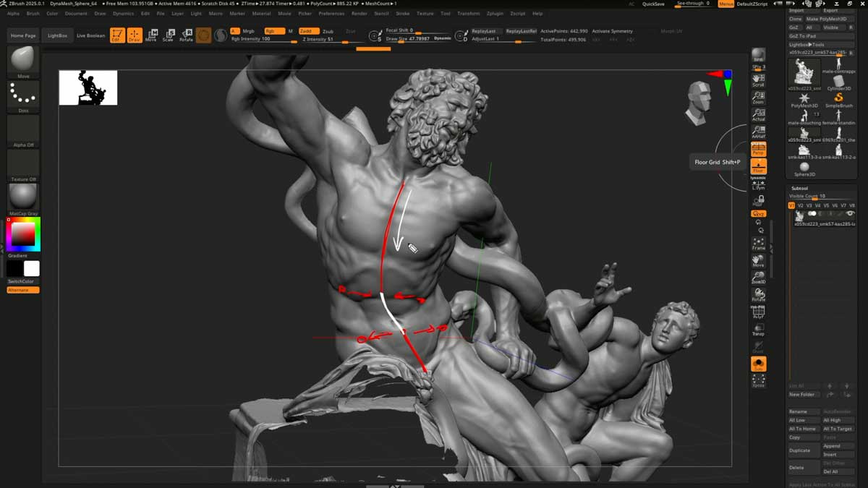Toggle Local Symmetry (L.Sym)
This screenshot has width=868, height=488.
click(x=758, y=184)
